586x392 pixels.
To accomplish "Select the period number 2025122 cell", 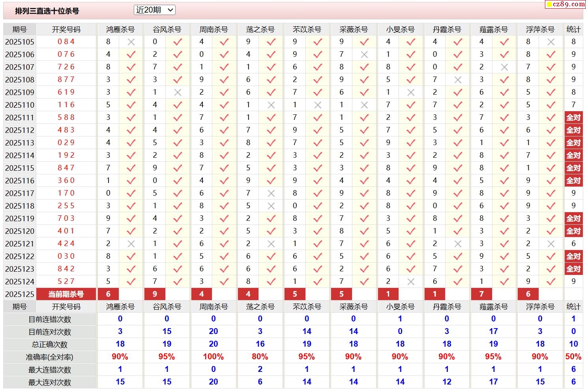I will pyautogui.click(x=20, y=256).
